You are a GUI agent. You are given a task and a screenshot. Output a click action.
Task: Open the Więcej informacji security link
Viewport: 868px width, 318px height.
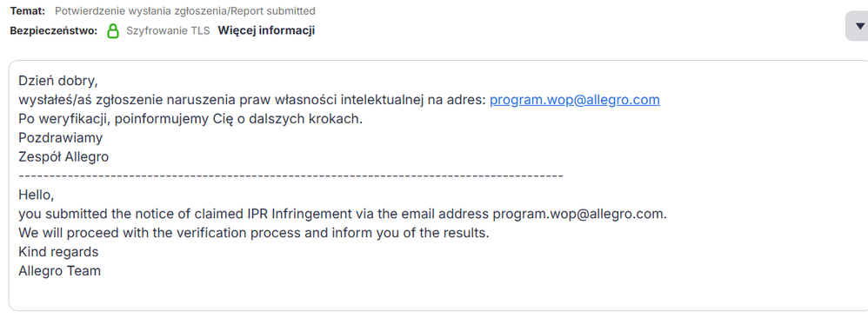266,30
